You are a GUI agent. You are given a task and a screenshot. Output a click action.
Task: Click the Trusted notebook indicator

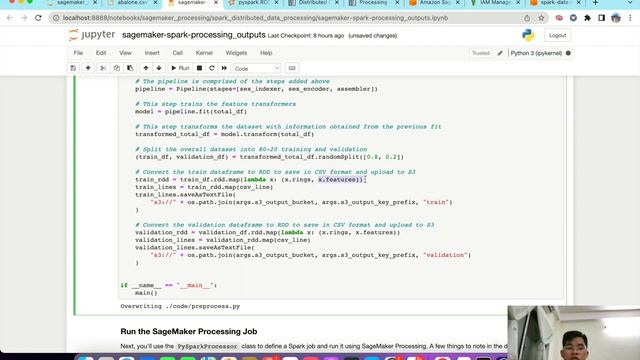click(481, 53)
